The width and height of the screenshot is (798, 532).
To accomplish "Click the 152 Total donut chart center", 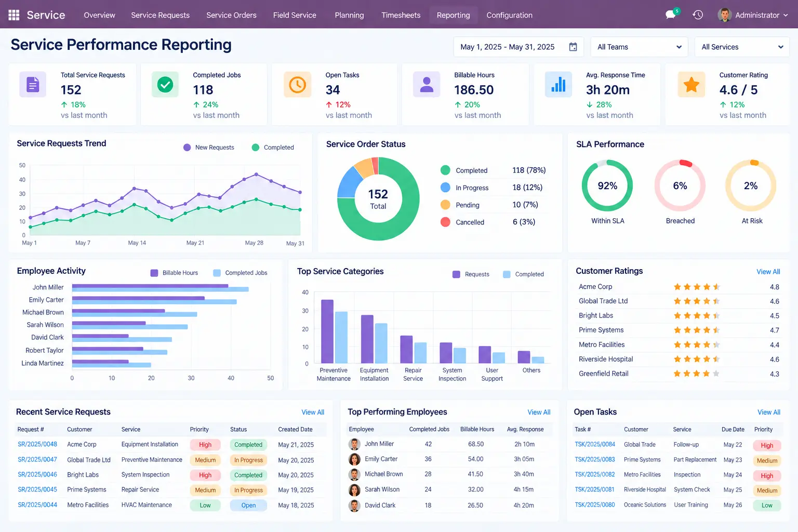I will (x=378, y=198).
